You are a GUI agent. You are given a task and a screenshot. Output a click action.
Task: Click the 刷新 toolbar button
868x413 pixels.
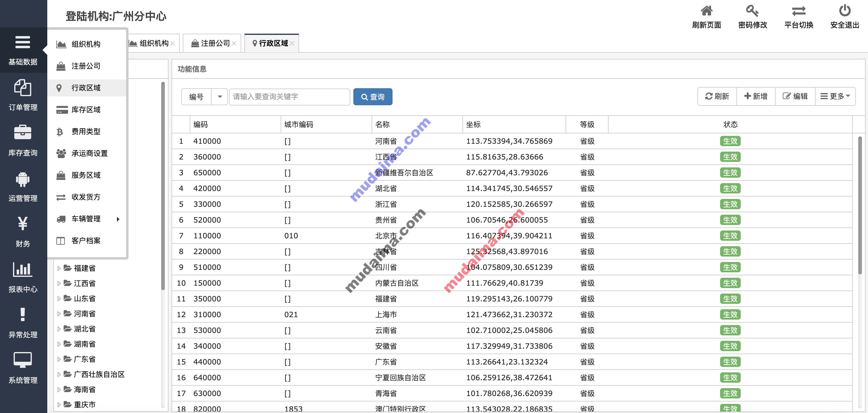pos(717,96)
